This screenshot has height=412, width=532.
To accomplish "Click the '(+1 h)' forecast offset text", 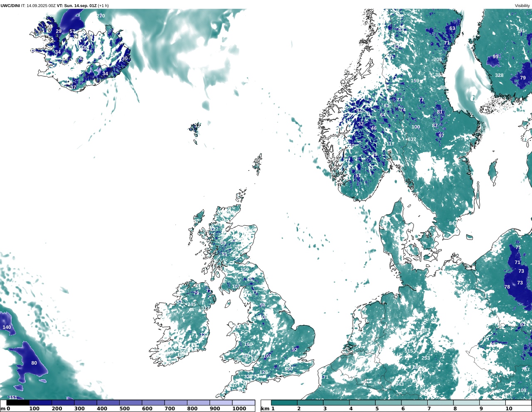I will [x=103, y=6].
